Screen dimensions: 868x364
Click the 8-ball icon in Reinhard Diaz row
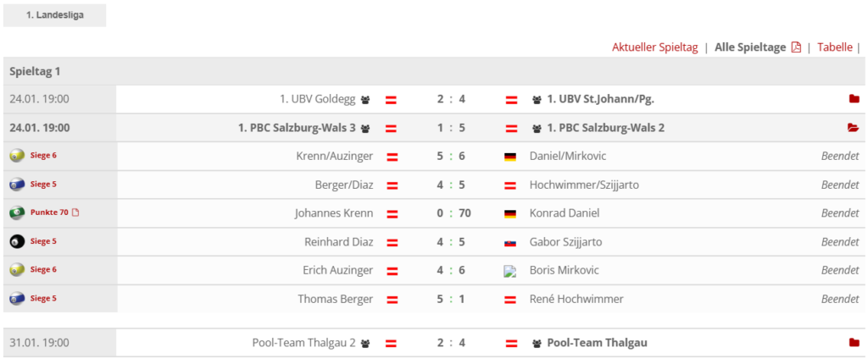click(17, 241)
